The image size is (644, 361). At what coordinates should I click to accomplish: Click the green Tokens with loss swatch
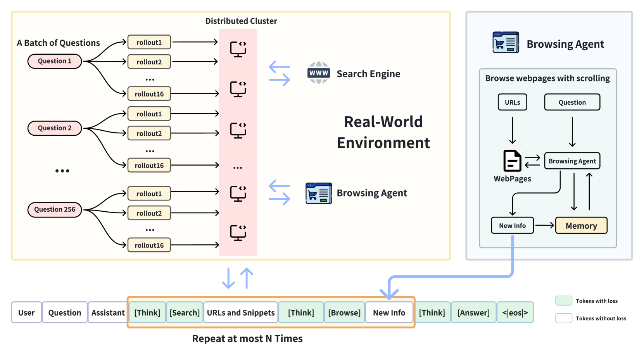click(x=564, y=301)
